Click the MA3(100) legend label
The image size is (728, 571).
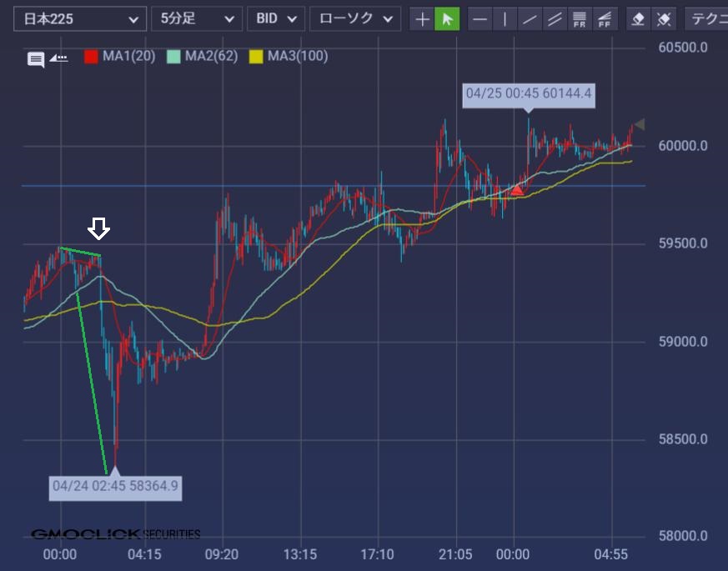pyautogui.click(x=298, y=57)
